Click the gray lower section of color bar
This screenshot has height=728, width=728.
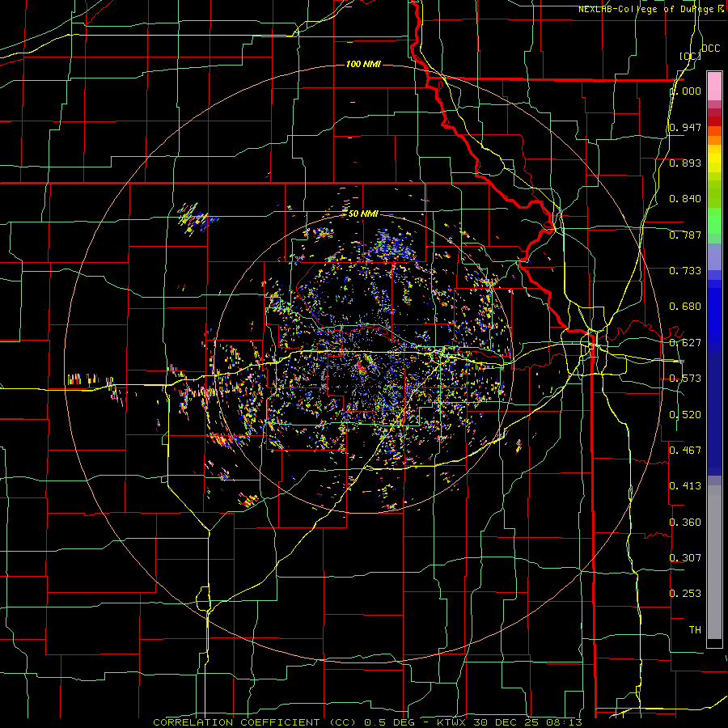tap(714, 562)
